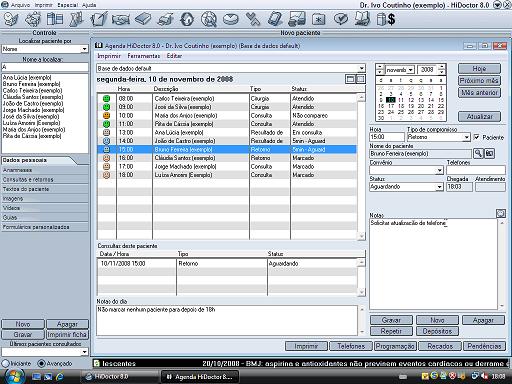512x384 pixels.
Task: Click status face icon on 13:00 Ana Lúcia row
Action: 106,132
